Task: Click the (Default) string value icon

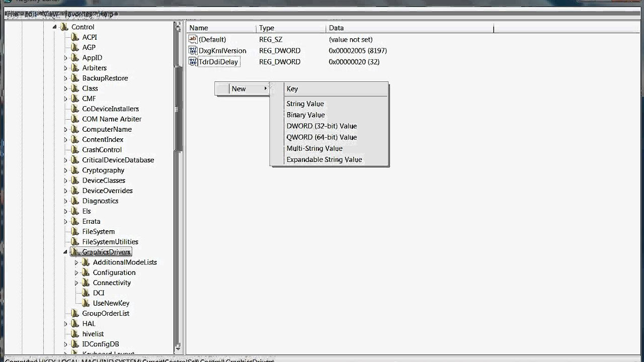Action: click(193, 39)
